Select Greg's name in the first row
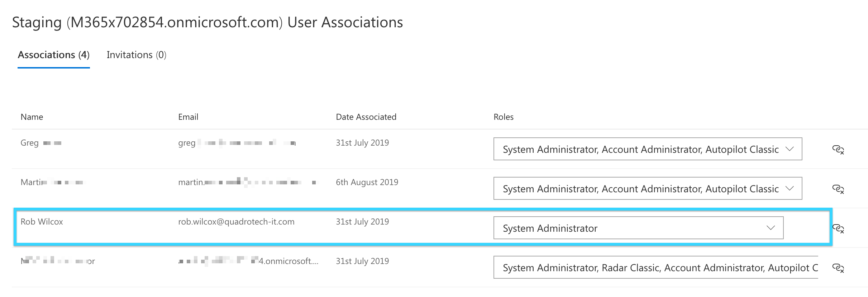Viewport: 868px width, 297px height. click(30, 143)
